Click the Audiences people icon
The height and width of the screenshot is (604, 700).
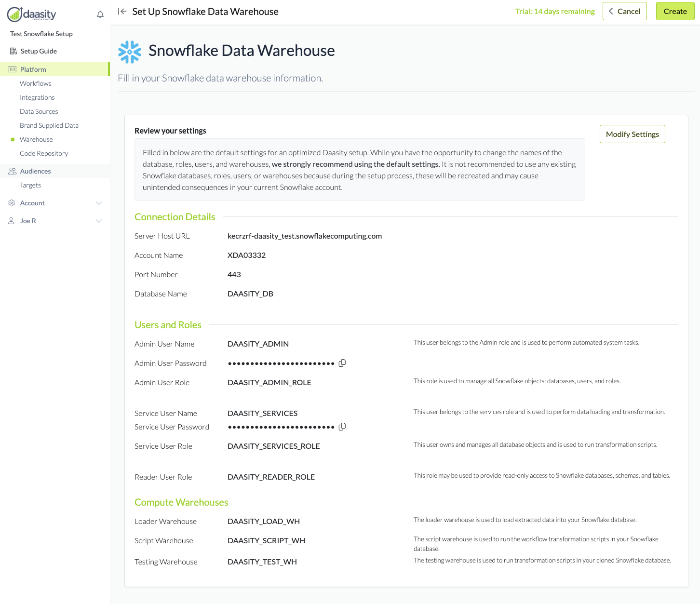coord(13,171)
